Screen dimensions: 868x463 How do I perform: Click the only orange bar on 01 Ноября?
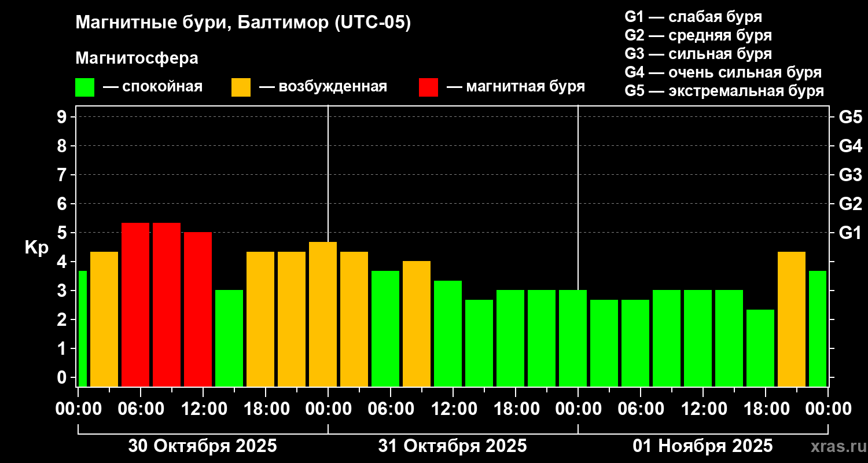tap(792, 319)
